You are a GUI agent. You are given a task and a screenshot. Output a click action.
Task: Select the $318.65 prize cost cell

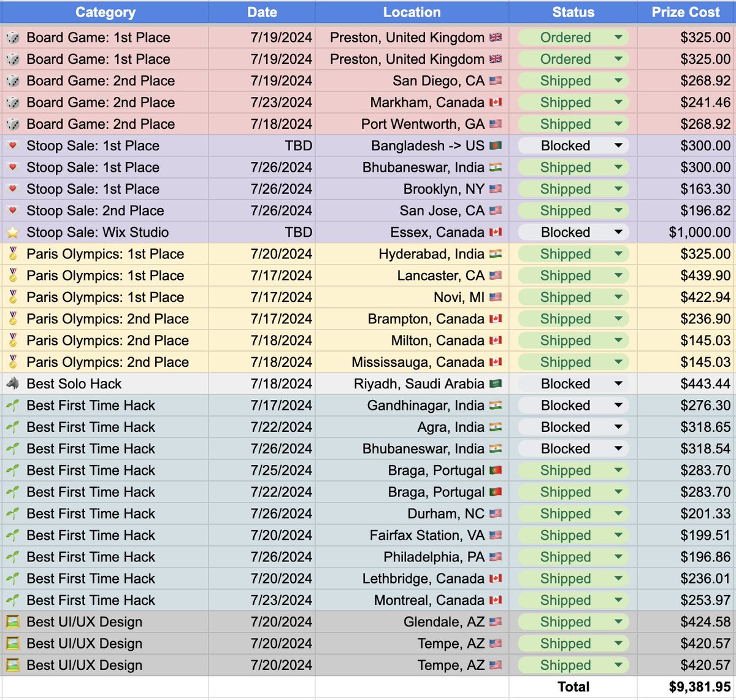click(686, 427)
